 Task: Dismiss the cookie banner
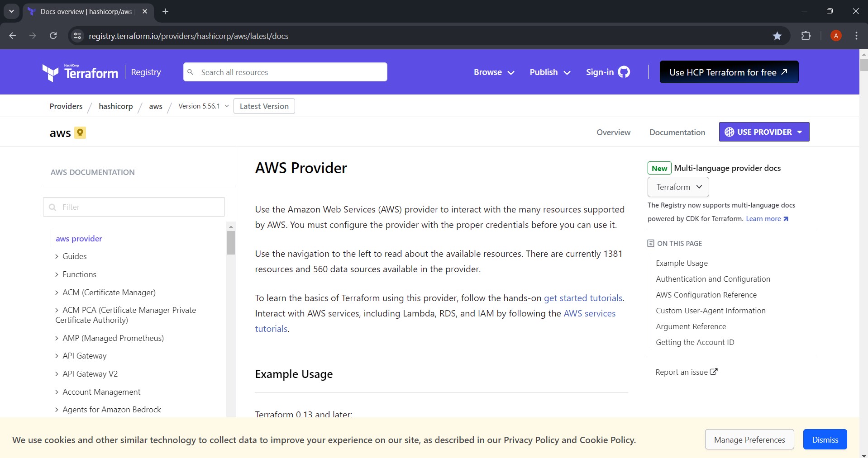click(825, 439)
